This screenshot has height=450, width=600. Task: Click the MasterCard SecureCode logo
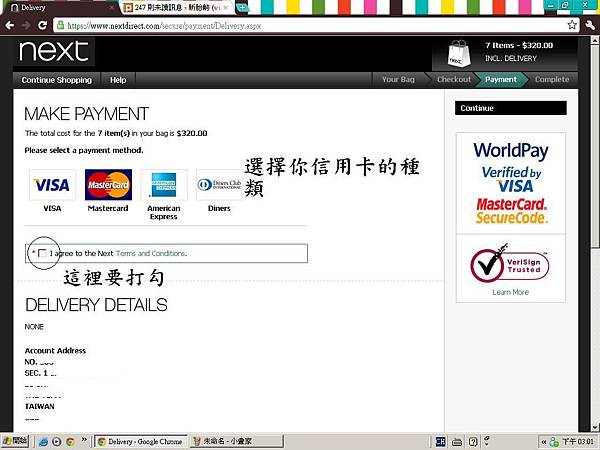(512, 211)
